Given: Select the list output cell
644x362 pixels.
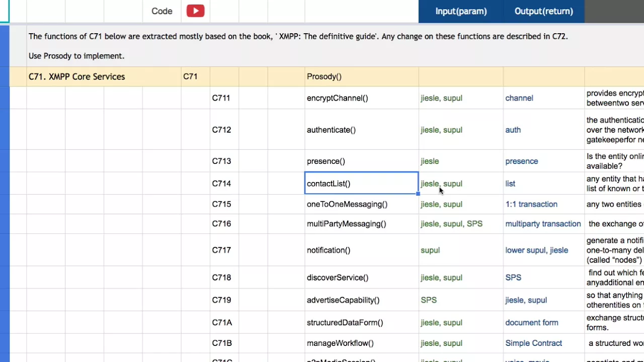Looking at the screenshot, I should click(544, 184).
